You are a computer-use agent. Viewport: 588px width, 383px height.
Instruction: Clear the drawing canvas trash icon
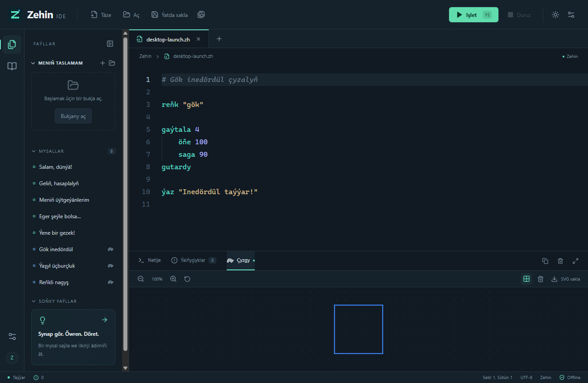point(540,279)
